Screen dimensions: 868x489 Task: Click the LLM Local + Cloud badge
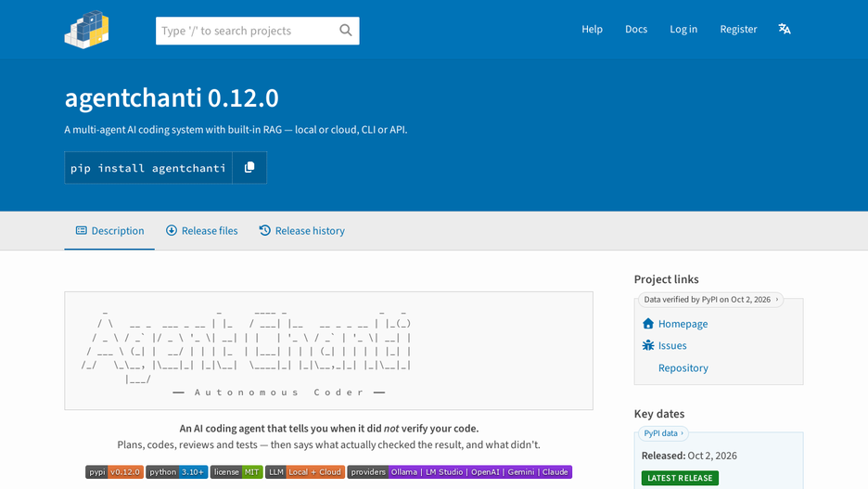coord(305,471)
